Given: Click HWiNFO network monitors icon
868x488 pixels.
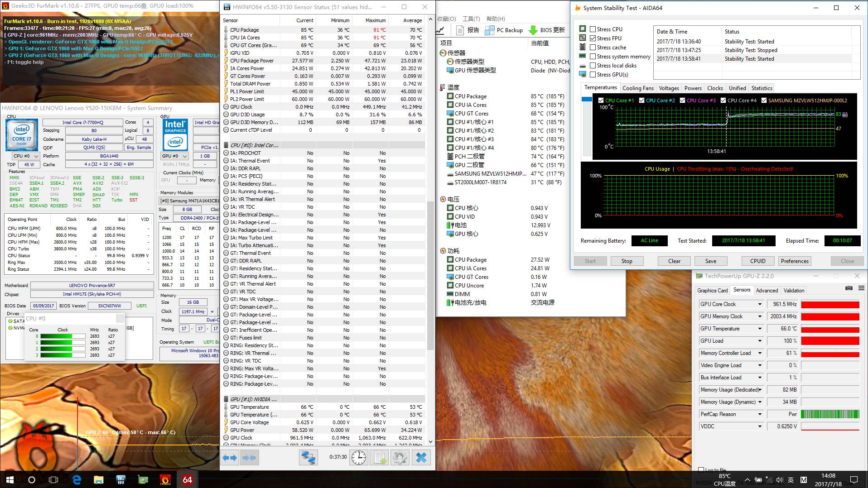Looking at the screenshot, I should point(308,458).
